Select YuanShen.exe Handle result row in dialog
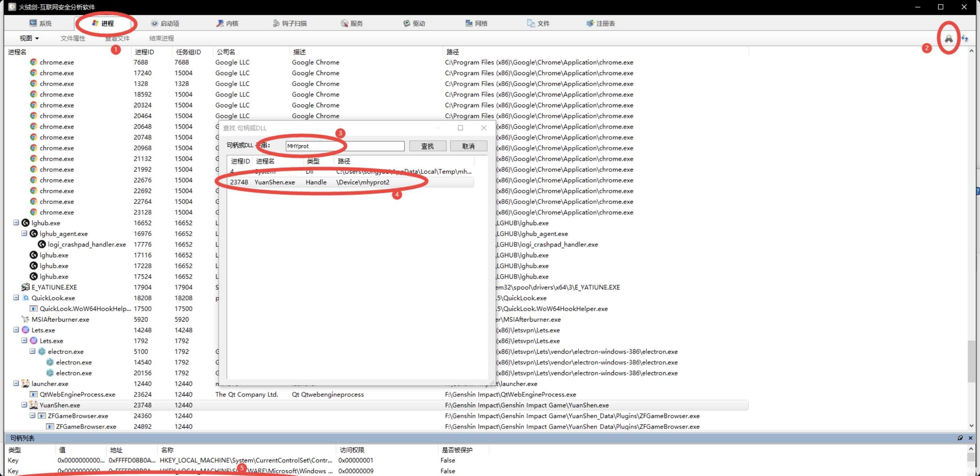The height and width of the screenshot is (476, 980). (x=350, y=182)
